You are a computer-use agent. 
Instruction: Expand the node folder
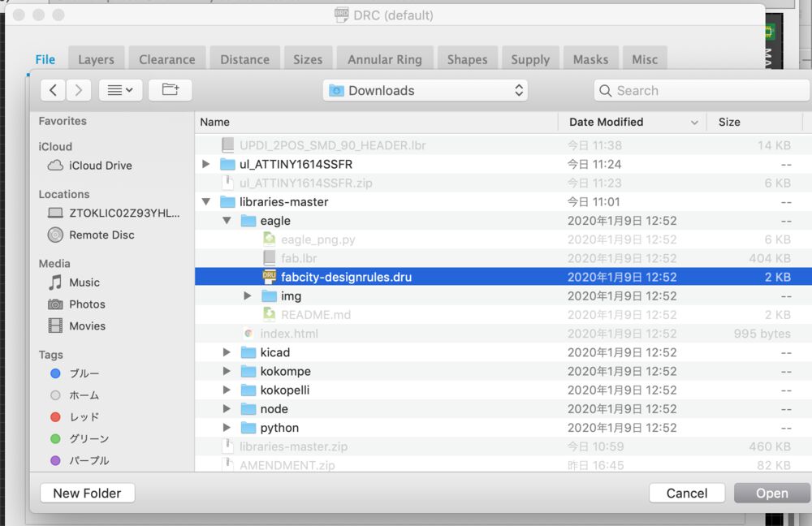point(227,409)
